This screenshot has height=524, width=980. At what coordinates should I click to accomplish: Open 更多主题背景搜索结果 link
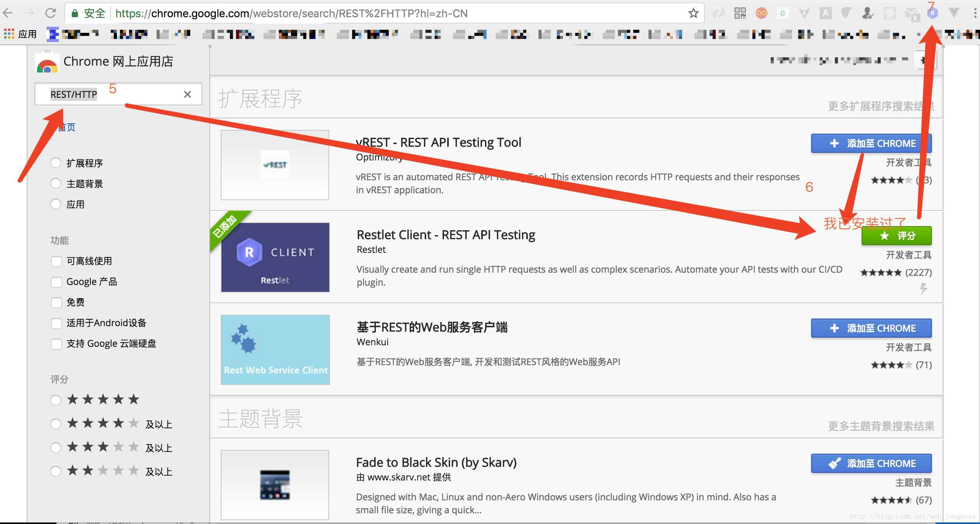(x=881, y=426)
